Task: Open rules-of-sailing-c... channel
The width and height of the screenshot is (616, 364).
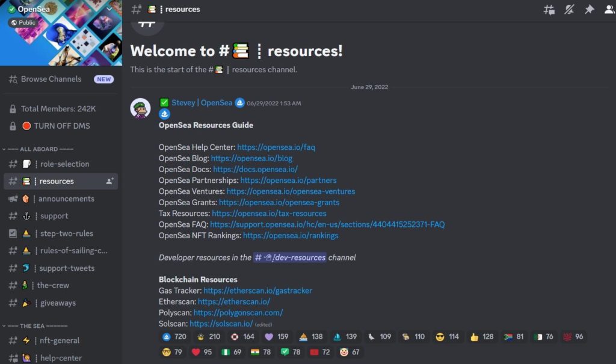Action: click(x=61, y=250)
